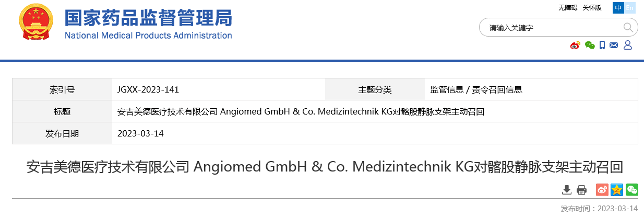Screen dimensions: 644x217
Task: Switch language to 中 (Chinese)
Action: point(618,8)
